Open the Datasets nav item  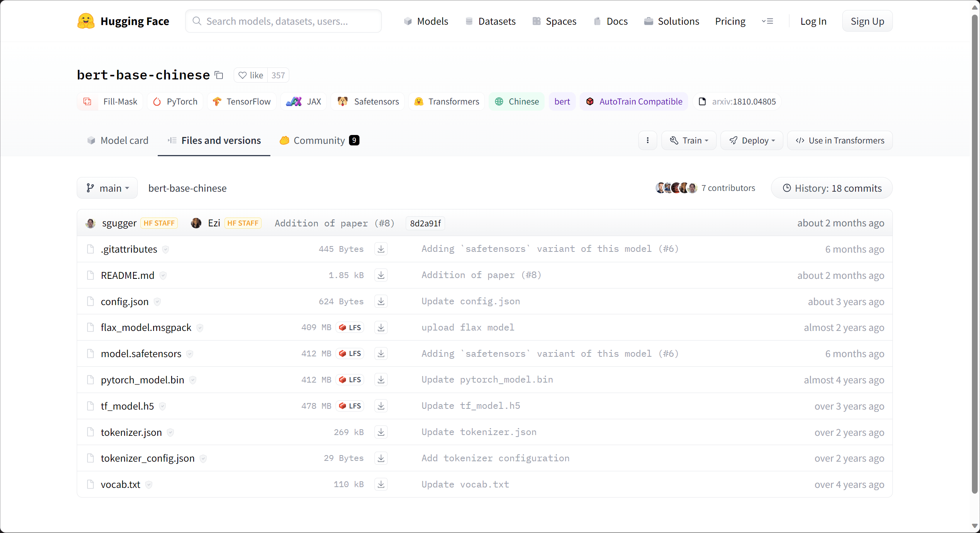[490, 21]
